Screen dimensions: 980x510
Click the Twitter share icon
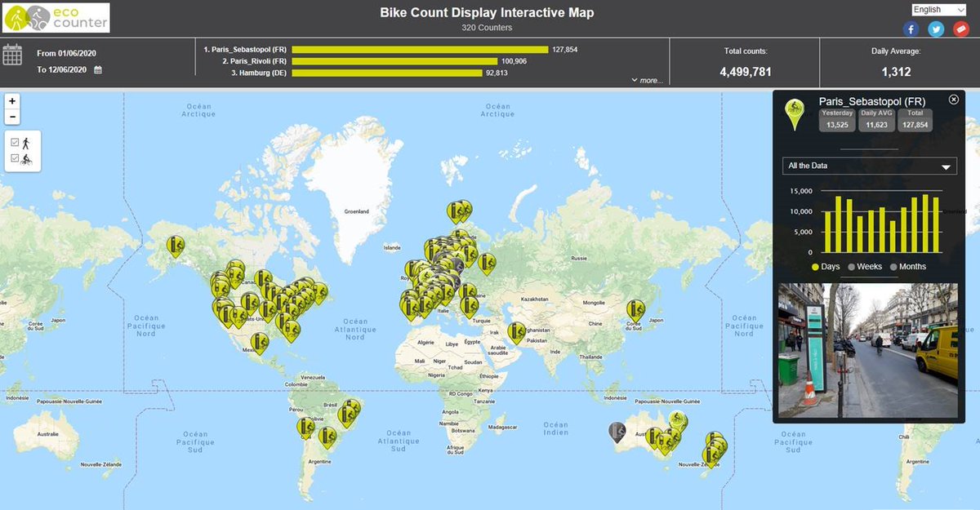tap(936, 29)
